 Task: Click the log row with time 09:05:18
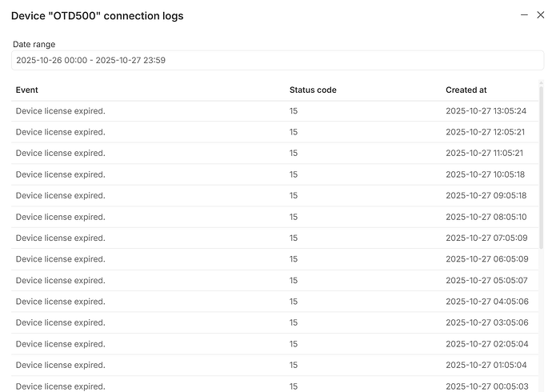click(276, 195)
